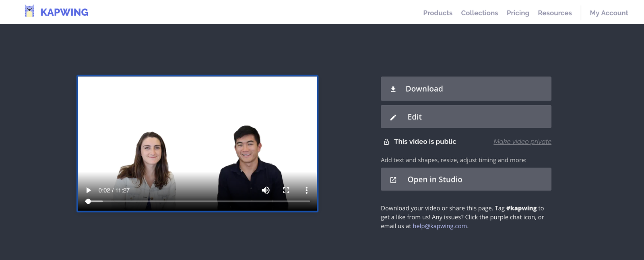Open the Products menu
This screenshot has width=644, height=260.
[x=438, y=13]
